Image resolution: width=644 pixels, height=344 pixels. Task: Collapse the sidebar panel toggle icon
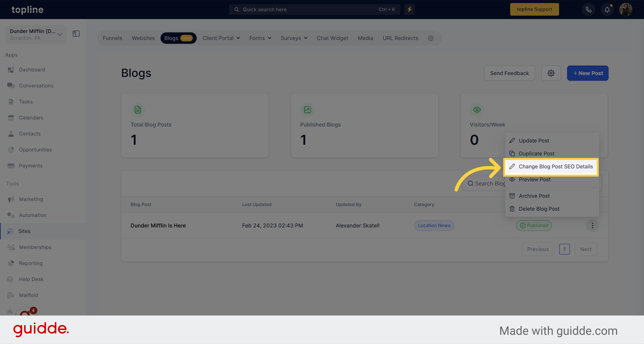coord(76,34)
